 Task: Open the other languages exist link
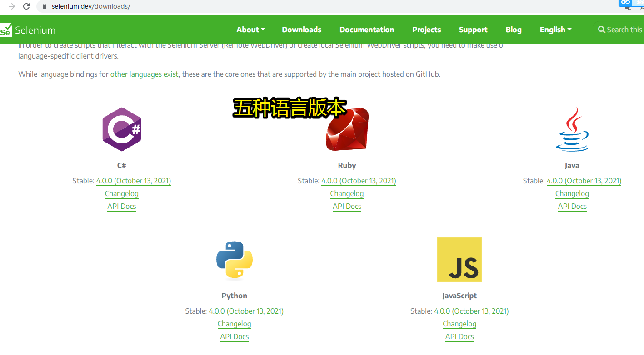(x=144, y=74)
